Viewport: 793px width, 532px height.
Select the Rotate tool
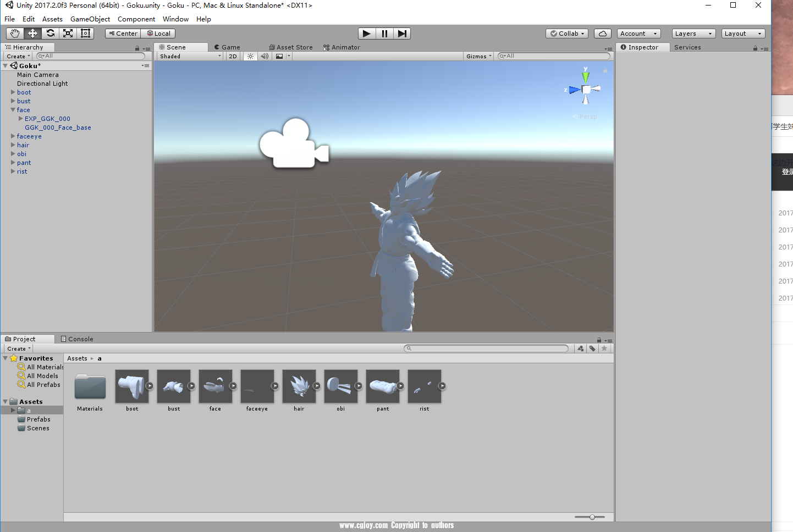(50, 34)
